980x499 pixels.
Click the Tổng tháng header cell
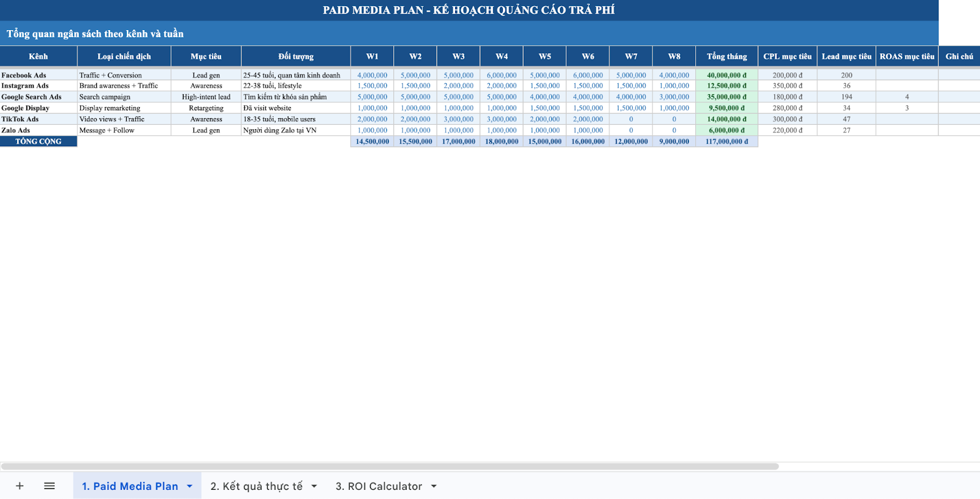tap(726, 56)
